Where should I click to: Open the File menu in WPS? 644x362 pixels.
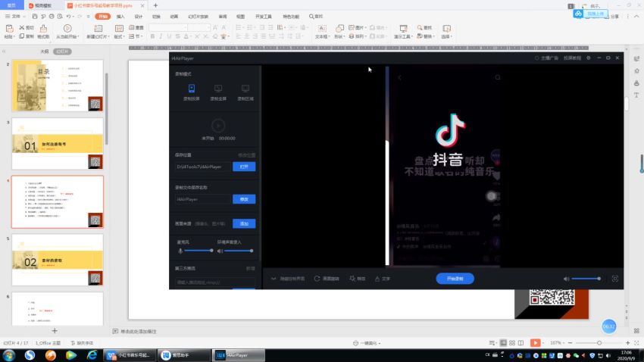pyautogui.click(x=14, y=17)
